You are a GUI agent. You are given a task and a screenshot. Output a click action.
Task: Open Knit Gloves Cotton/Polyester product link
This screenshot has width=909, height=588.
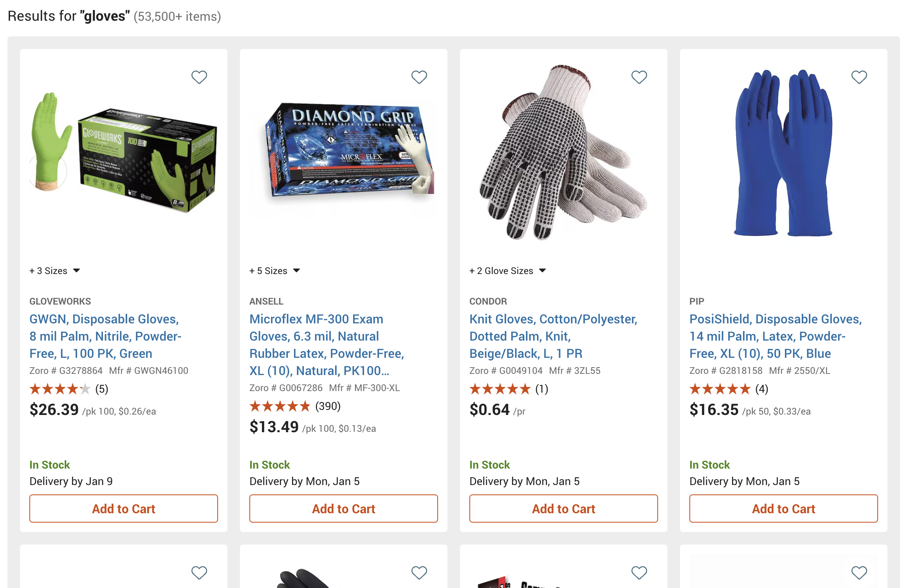(553, 336)
